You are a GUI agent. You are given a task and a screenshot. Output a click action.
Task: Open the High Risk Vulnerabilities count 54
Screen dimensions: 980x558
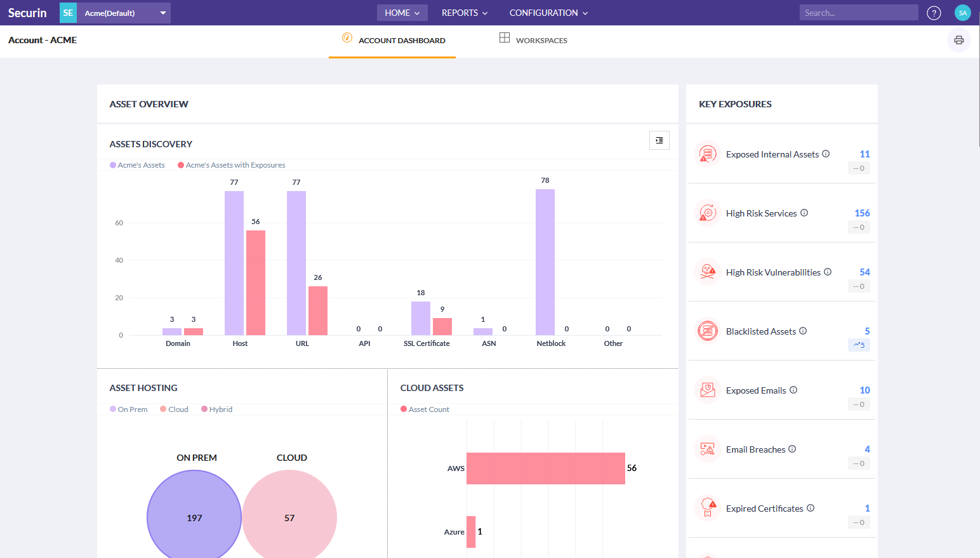click(864, 272)
